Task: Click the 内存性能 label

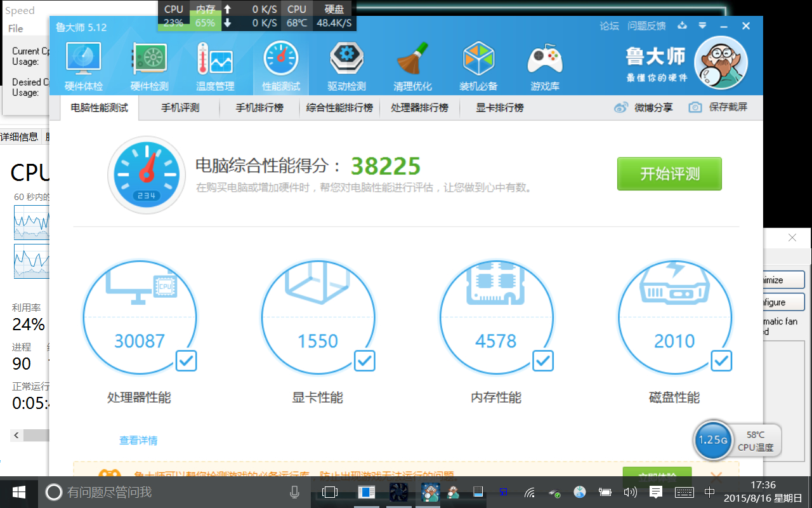Action: [496, 398]
